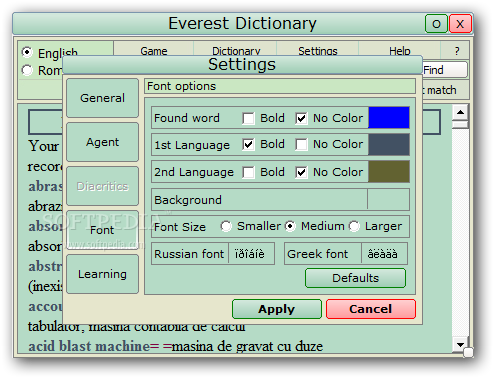Click the question mark menu item
494x378 pixels.
[x=457, y=51]
